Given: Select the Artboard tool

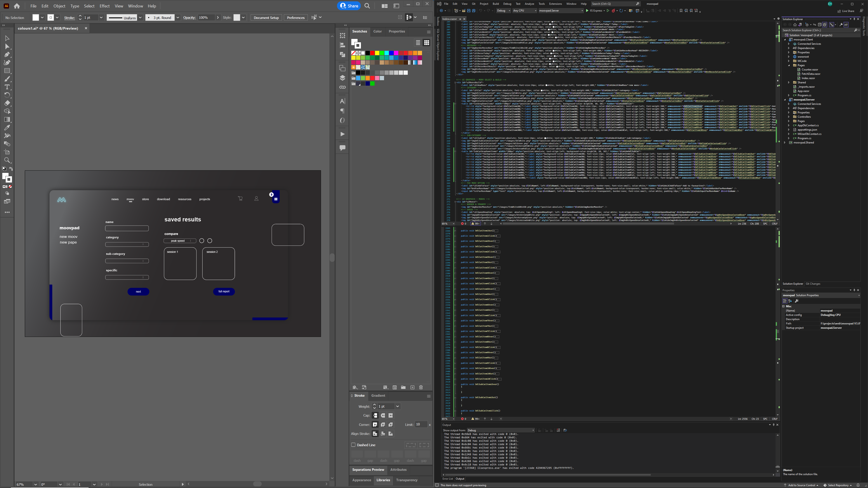Looking at the screenshot, I should 7,152.
